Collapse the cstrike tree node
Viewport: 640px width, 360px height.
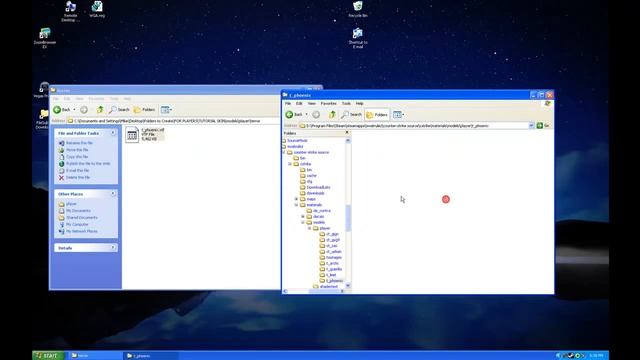tap(290, 164)
